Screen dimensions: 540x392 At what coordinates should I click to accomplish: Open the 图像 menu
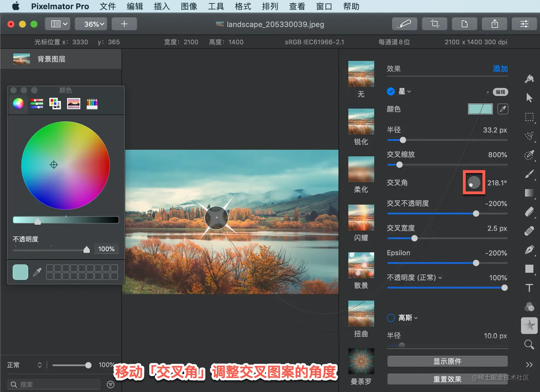click(189, 6)
